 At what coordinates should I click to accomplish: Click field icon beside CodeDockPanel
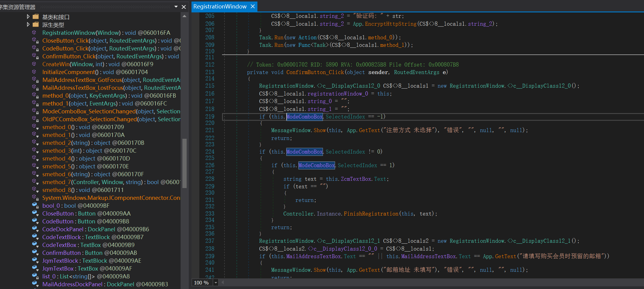(35, 229)
